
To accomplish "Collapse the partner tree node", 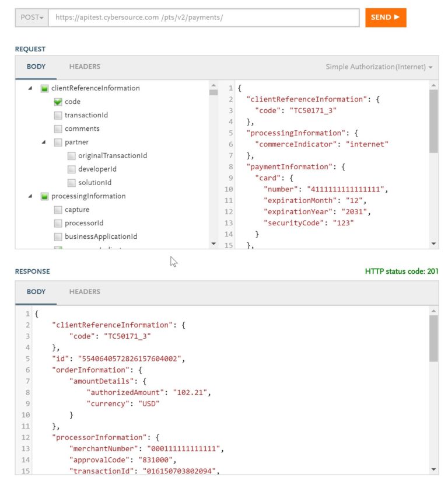I will coord(44,142).
